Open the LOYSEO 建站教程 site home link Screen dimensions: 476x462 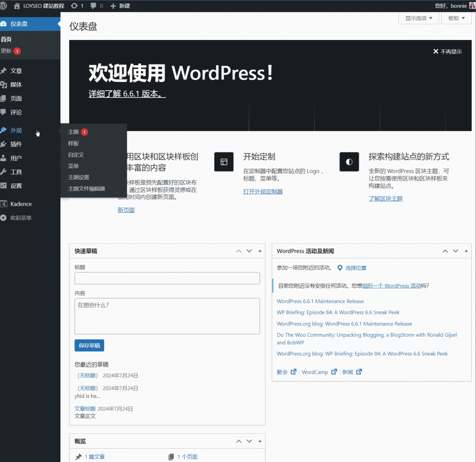point(39,6)
